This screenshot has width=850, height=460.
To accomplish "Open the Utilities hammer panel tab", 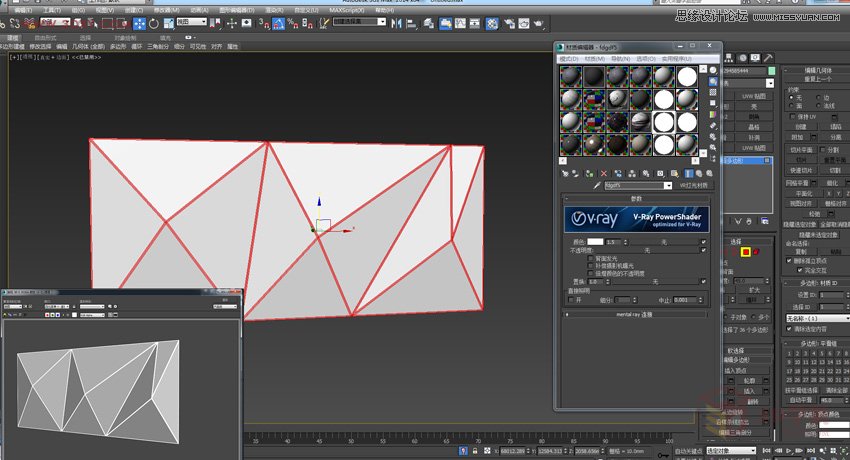I will coord(768,57).
